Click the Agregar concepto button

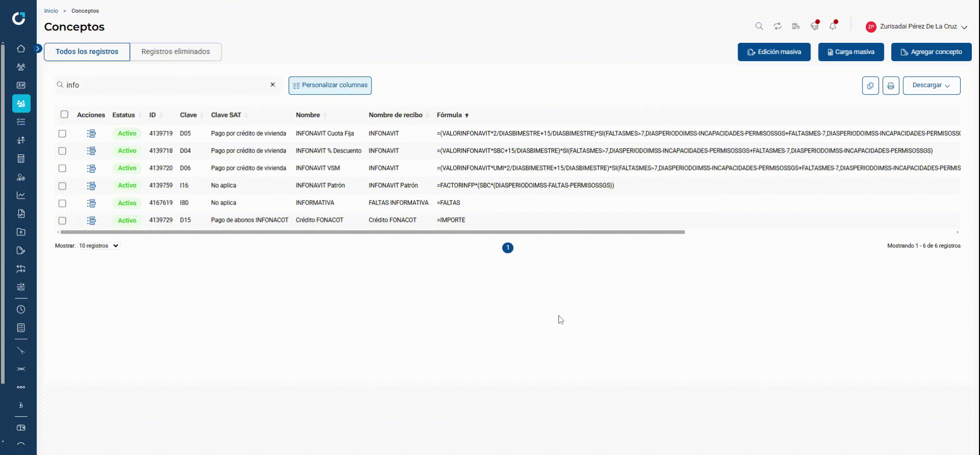(x=931, y=52)
